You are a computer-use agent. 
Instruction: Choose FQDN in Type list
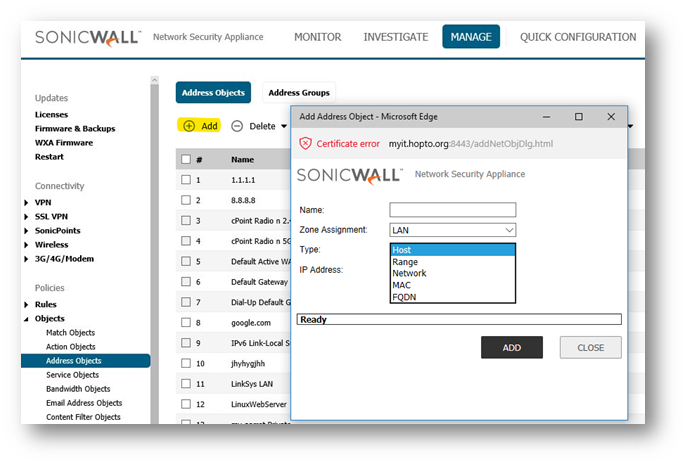(453, 297)
